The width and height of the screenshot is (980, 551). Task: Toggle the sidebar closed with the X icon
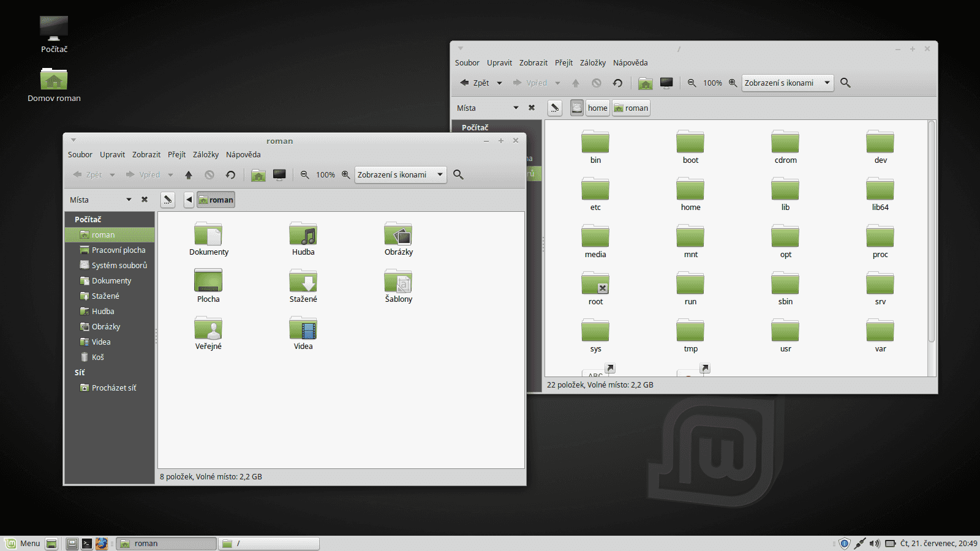(145, 200)
